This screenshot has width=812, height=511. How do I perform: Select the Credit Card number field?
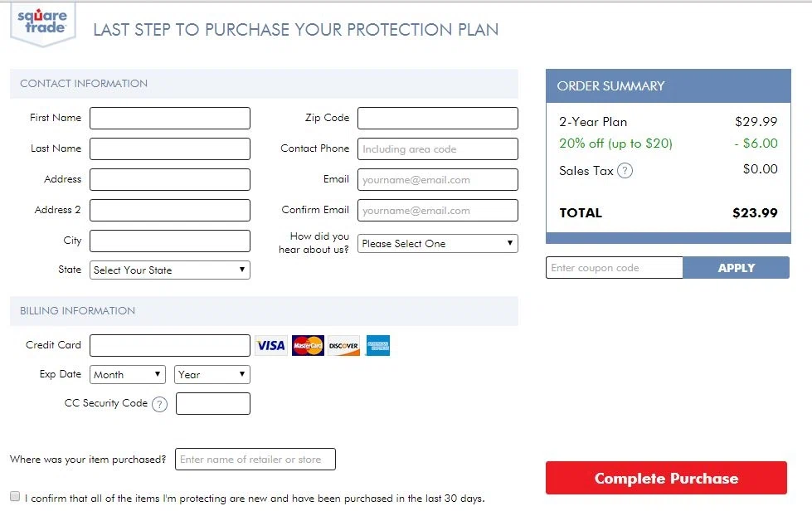click(170, 345)
